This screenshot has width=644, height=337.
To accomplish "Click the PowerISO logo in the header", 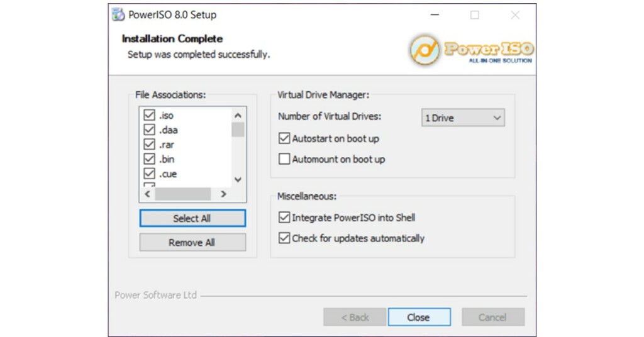I will 470,50.
